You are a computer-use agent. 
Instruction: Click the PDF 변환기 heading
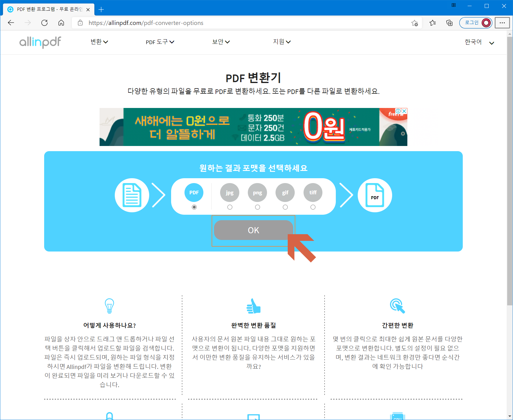[253, 78]
